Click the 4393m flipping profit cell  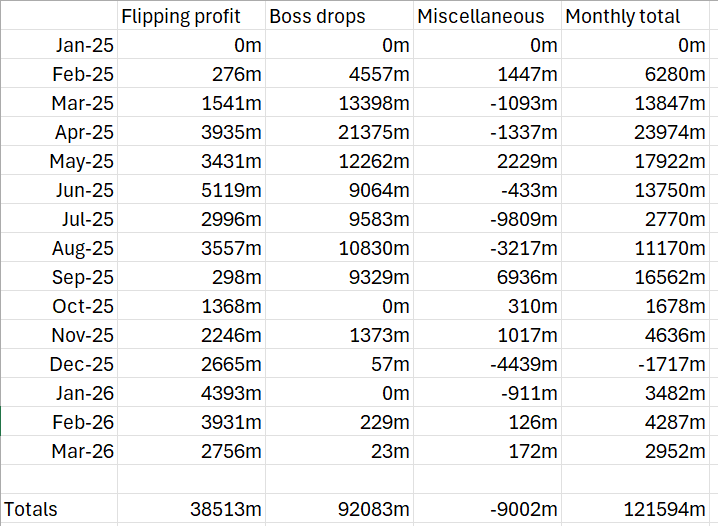point(191,393)
